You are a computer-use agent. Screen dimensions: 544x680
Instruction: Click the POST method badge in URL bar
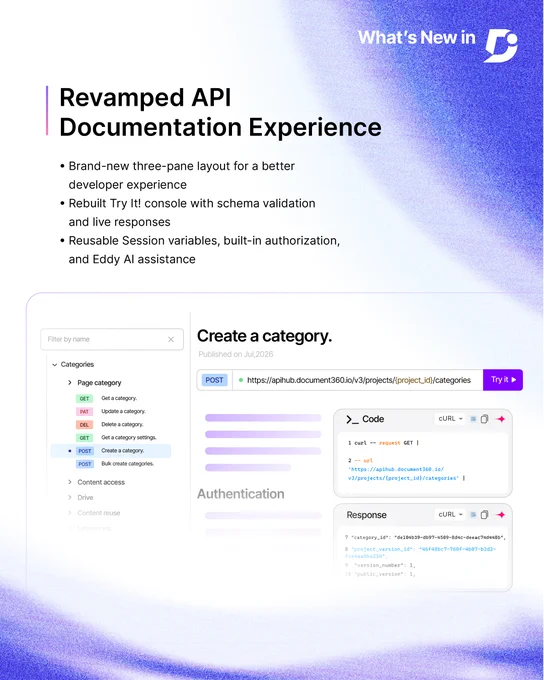(x=214, y=380)
